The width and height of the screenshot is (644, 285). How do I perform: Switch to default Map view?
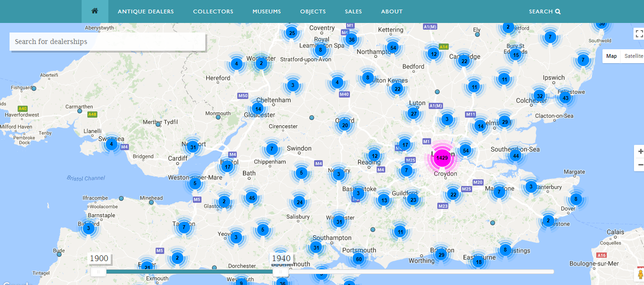pos(612,56)
